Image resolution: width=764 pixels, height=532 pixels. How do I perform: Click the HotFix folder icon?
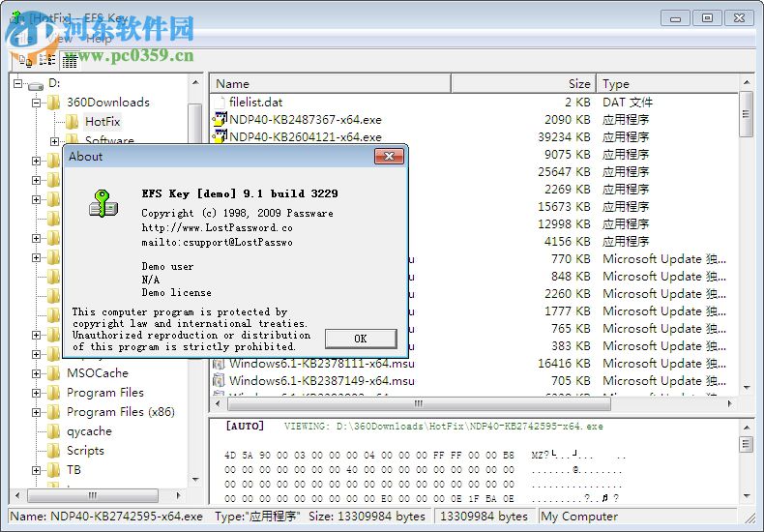pyautogui.click(x=73, y=121)
